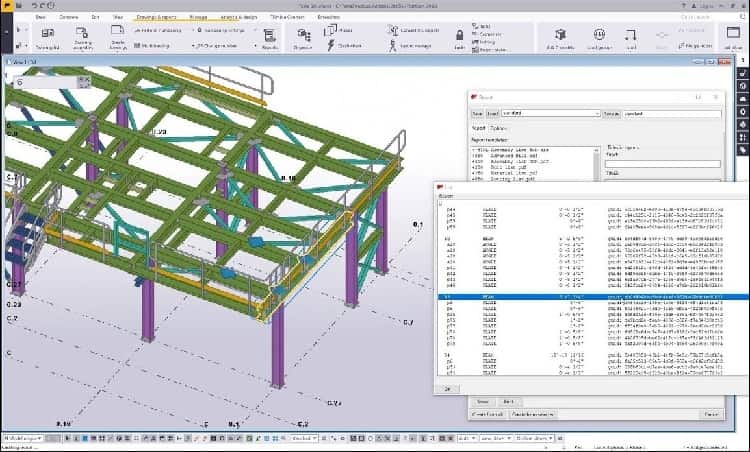Click top icon in right side panel
The height and width of the screenshot is (452, 750).
tap(742, 58)
